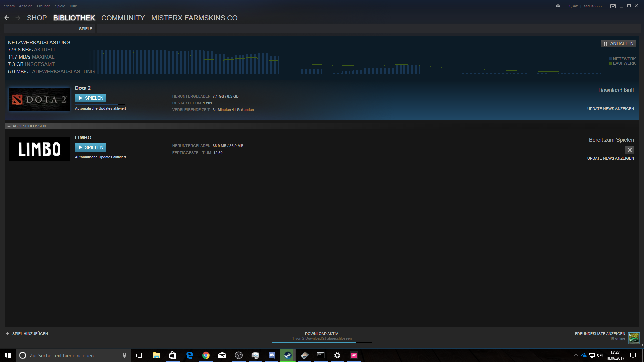644x362 pixels.
Task: Remove LIMBO from completed downloads list
Action: pos(629,150)
